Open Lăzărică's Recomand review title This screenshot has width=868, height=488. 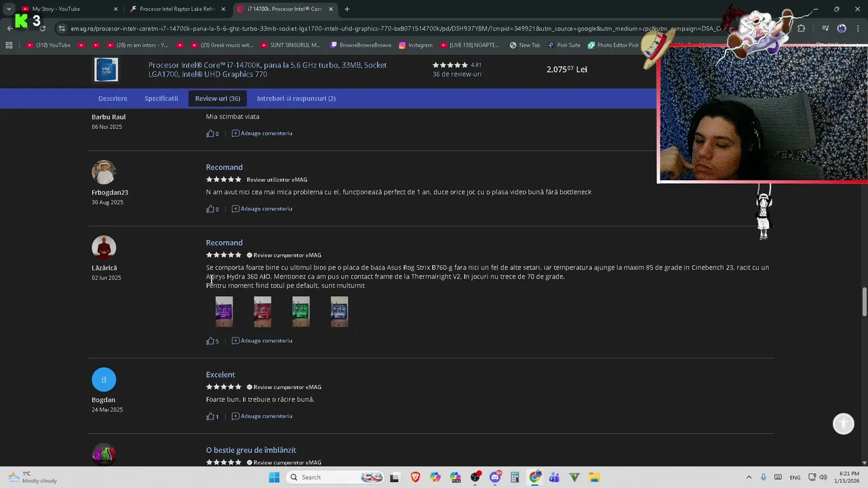tap(224, 243)
